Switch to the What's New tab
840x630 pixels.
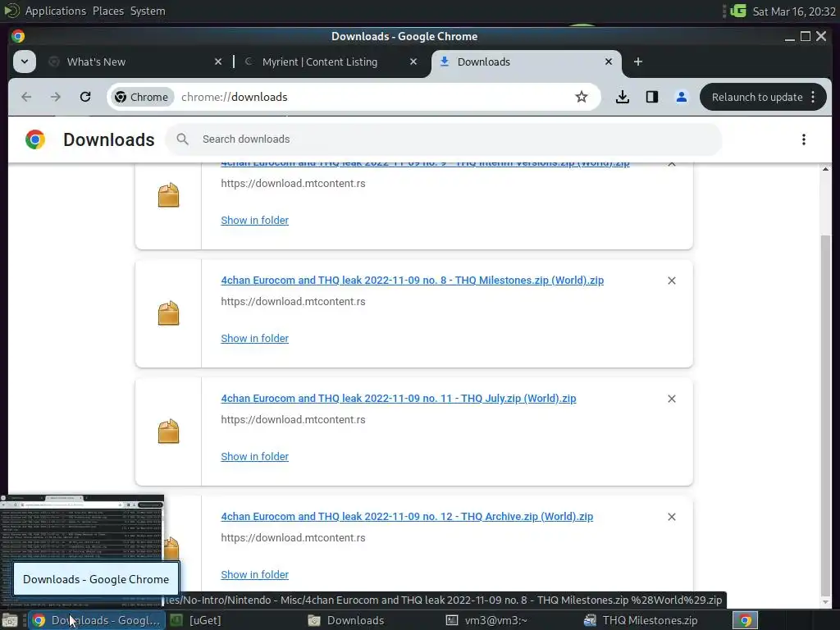click(134, 62)
